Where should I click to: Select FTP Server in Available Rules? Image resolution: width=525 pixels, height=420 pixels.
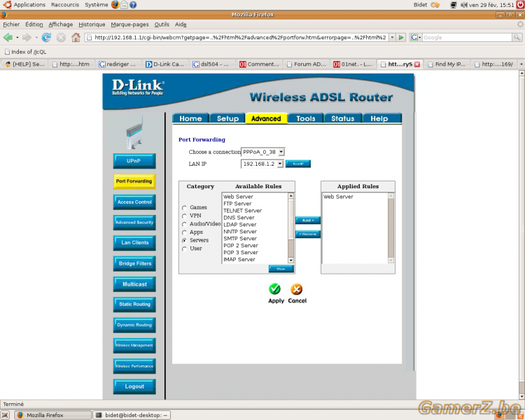point(237,204)
